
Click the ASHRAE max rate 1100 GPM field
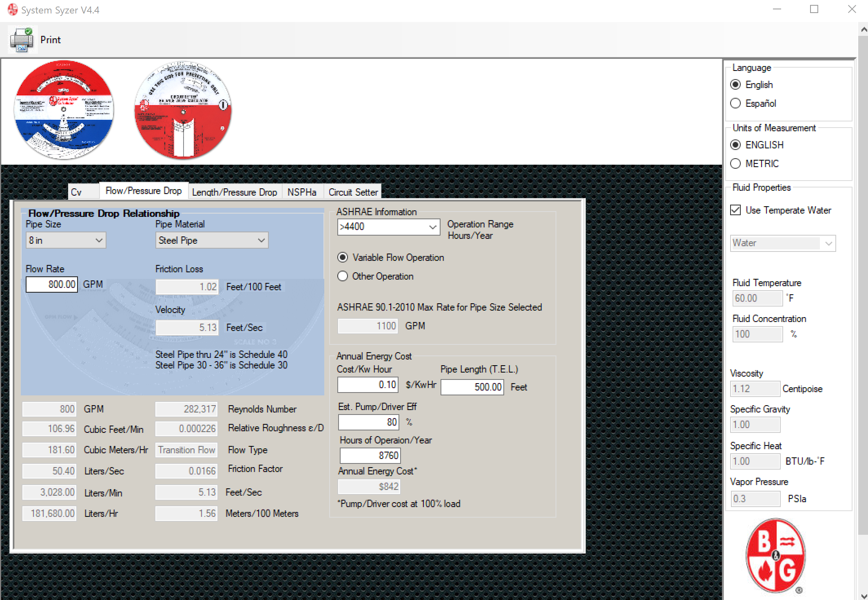tap(368, 326)
